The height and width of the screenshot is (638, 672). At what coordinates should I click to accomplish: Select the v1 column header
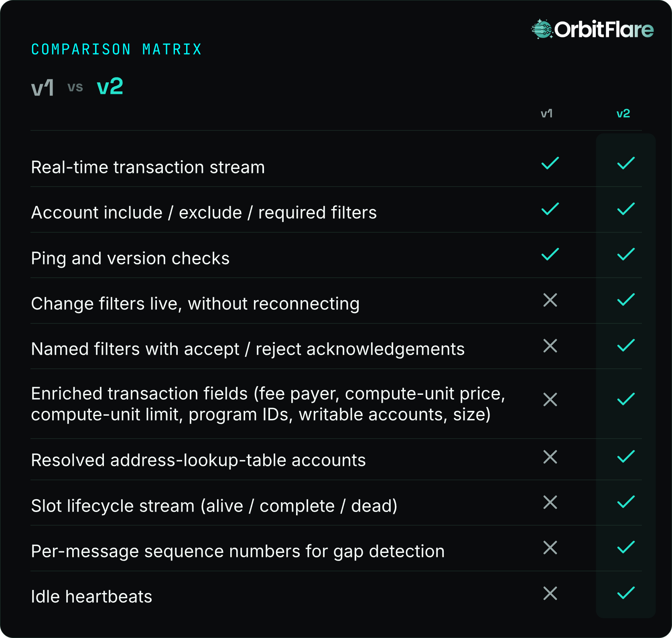click(x=547, y=114)
